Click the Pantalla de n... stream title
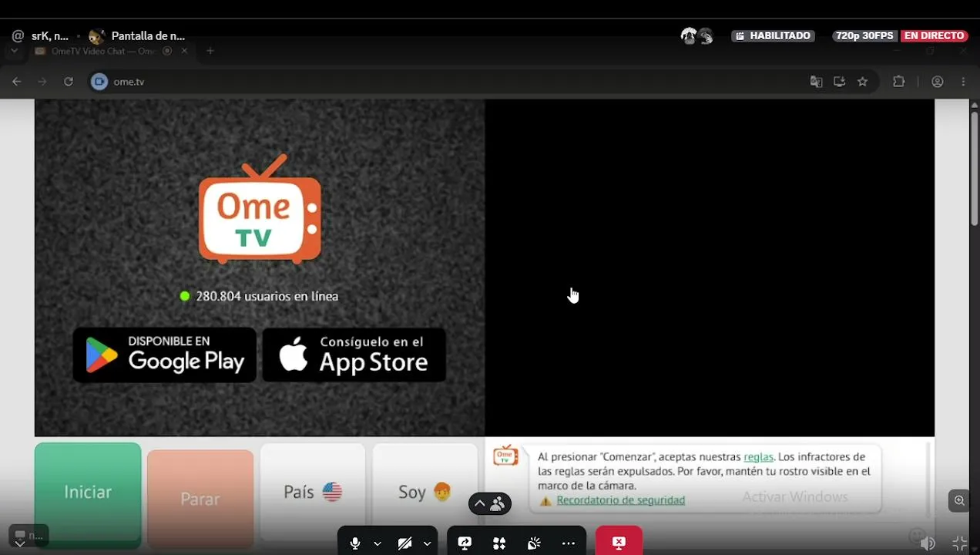 tap(148, 35)
